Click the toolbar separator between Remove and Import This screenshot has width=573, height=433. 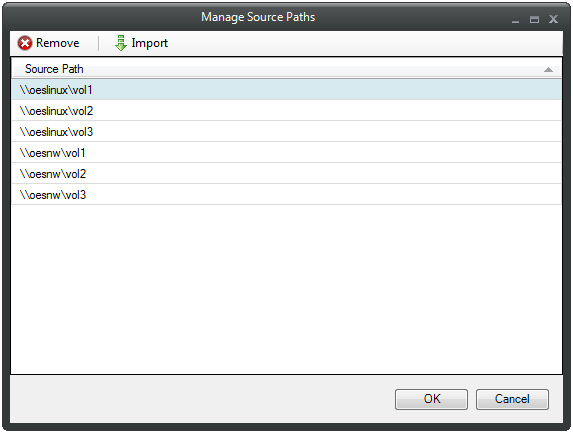coord(98,43)
